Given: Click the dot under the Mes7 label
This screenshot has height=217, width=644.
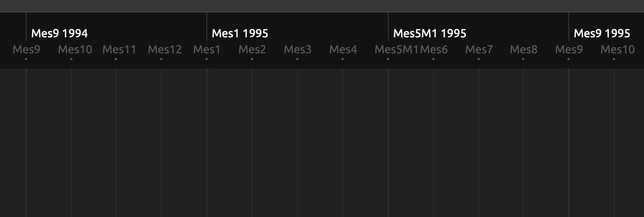Looking at the screenshot, I should point(479,59).
